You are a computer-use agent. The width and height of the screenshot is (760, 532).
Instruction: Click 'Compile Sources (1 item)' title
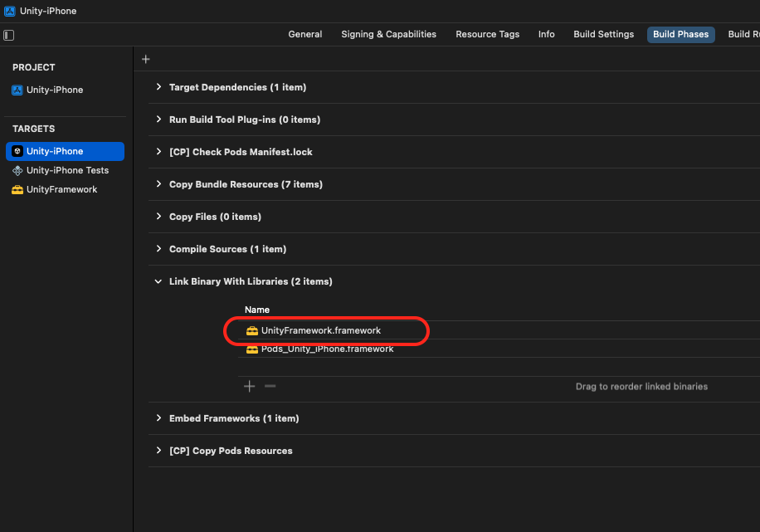point(228,249)
